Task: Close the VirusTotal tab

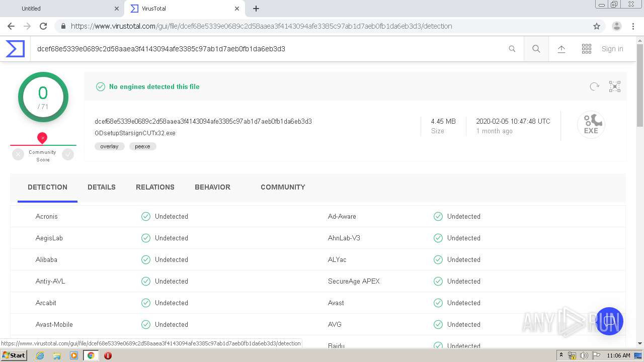Action: pyautogui.click(x=237, y=9)
